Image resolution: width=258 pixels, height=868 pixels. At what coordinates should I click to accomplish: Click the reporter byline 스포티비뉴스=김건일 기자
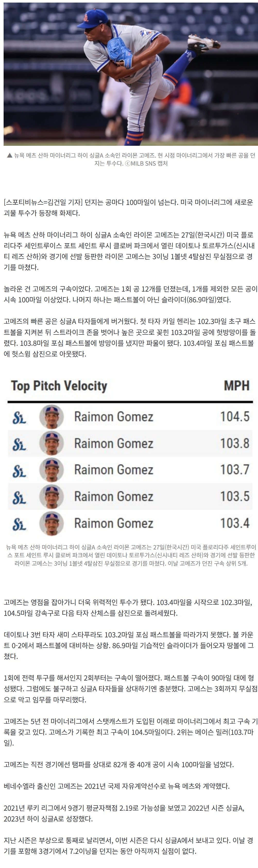43,203
